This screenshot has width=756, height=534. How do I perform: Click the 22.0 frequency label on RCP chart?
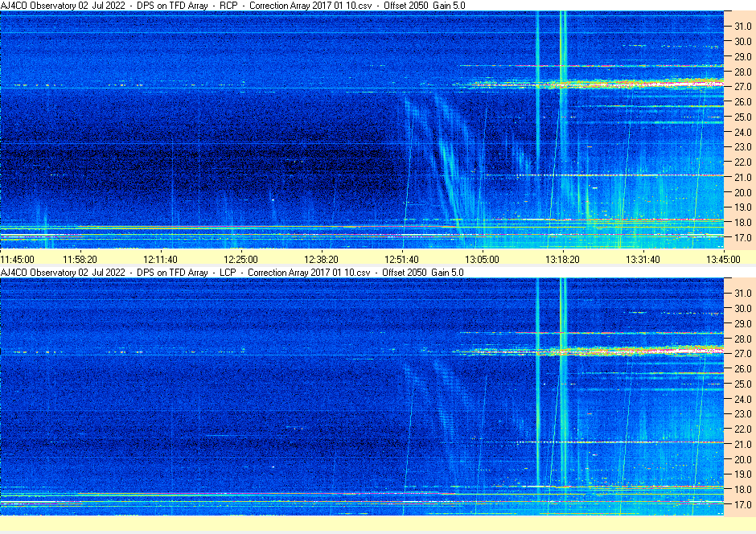pyautogui.click(x=743, y=162)
